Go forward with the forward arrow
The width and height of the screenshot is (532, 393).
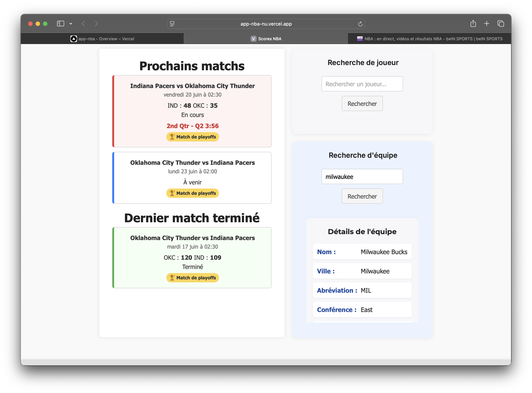tap(96, 24)
